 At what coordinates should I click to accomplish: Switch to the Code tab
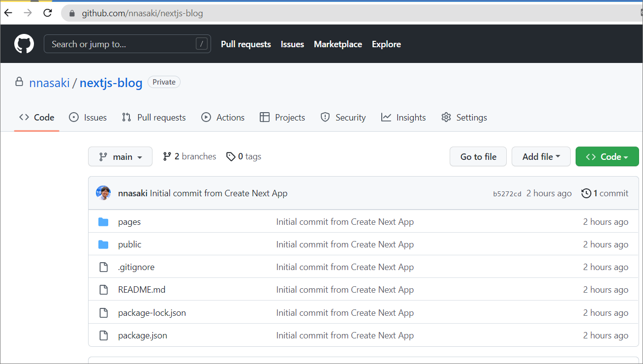37,117
